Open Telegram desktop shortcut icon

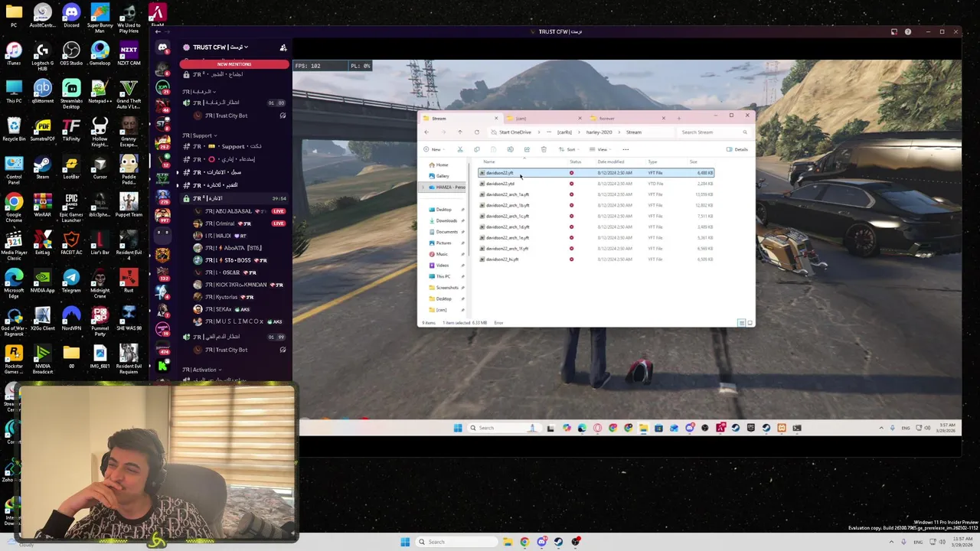[71, 280]
